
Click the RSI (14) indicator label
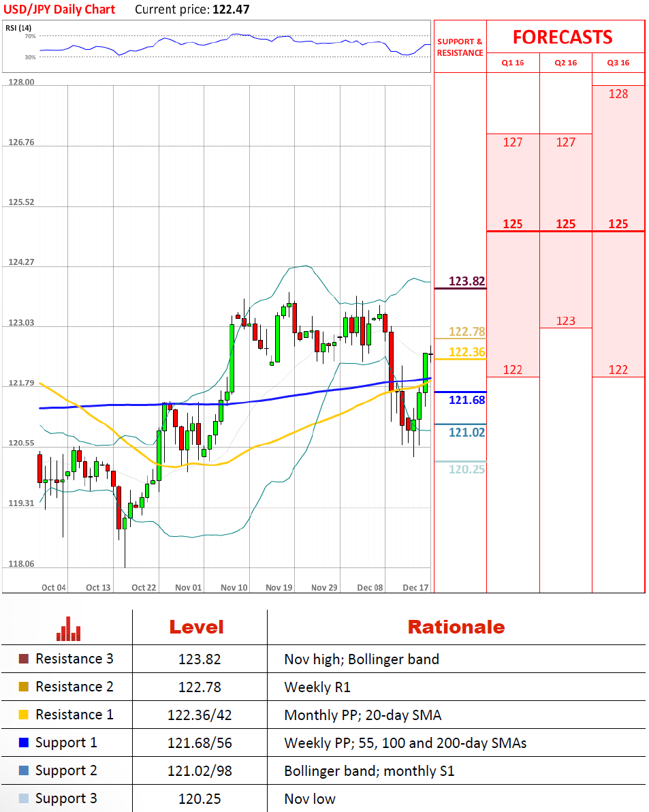tap(18, 28)
